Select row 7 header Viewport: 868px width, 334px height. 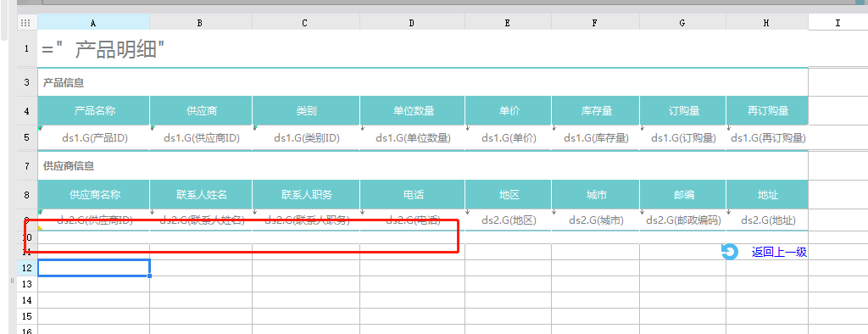click(x=26, y=165)
